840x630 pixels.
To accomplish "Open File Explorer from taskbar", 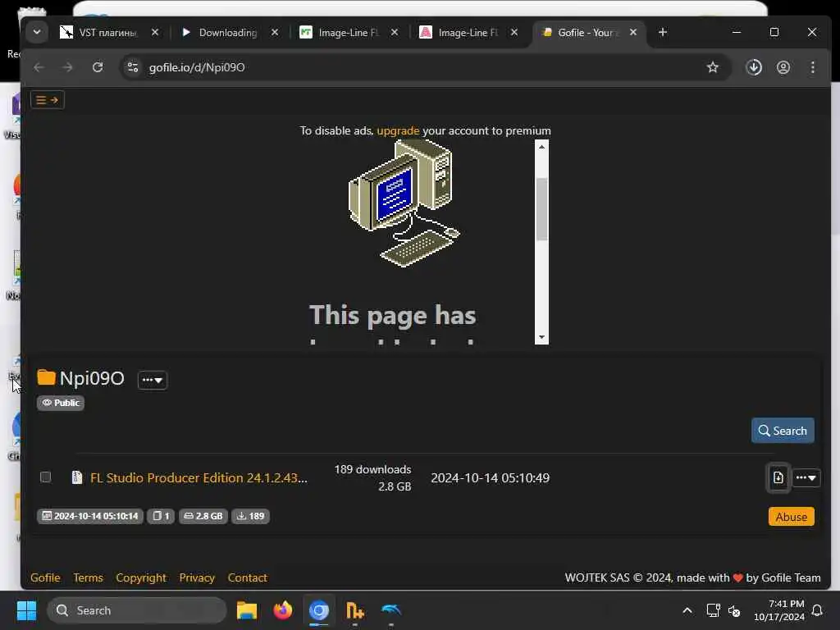I will (x=247, y=610).
